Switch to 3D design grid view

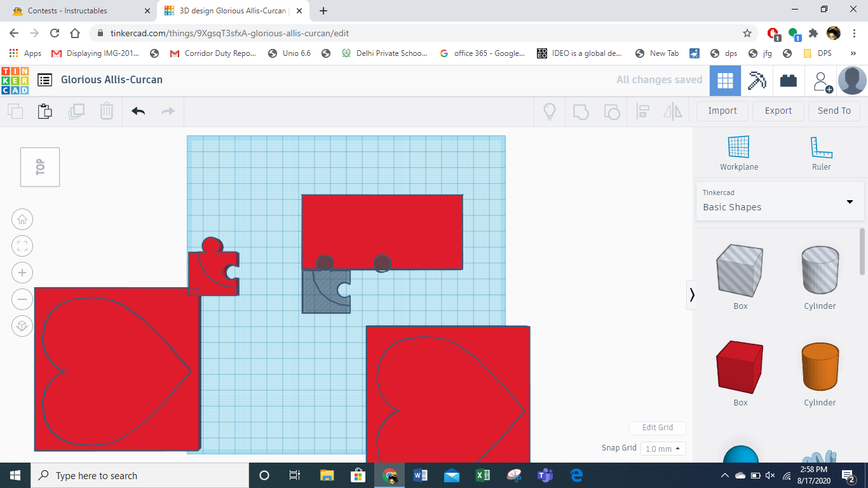click(x=725, y=81)
